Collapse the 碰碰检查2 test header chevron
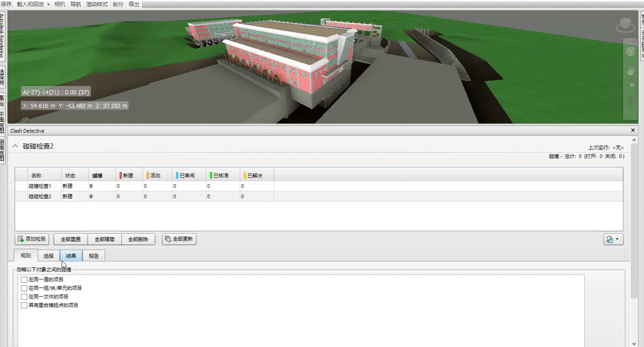 pyautogui.click(x=15, y=146)
